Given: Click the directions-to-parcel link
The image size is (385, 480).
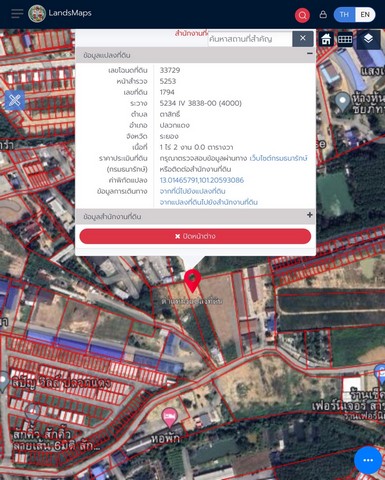Looking at the screenshot, I should point(192,191).
